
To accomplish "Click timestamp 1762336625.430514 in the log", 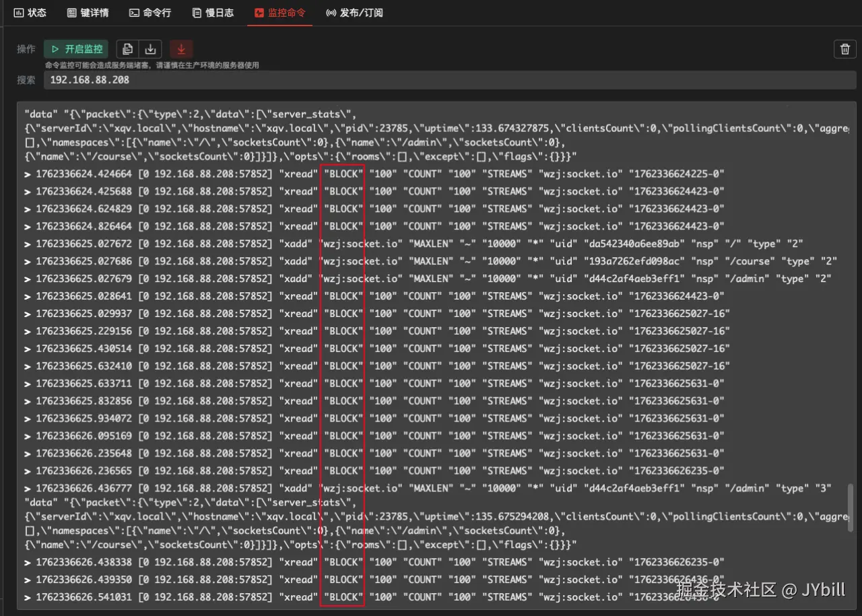I will click(86, 349).
